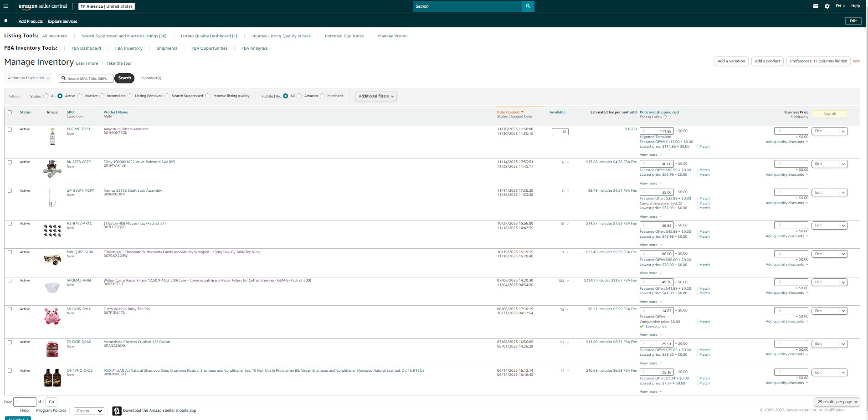Click the price field for Elkay Valve-Solenoid
868x420 pixels.
point(657,164)
